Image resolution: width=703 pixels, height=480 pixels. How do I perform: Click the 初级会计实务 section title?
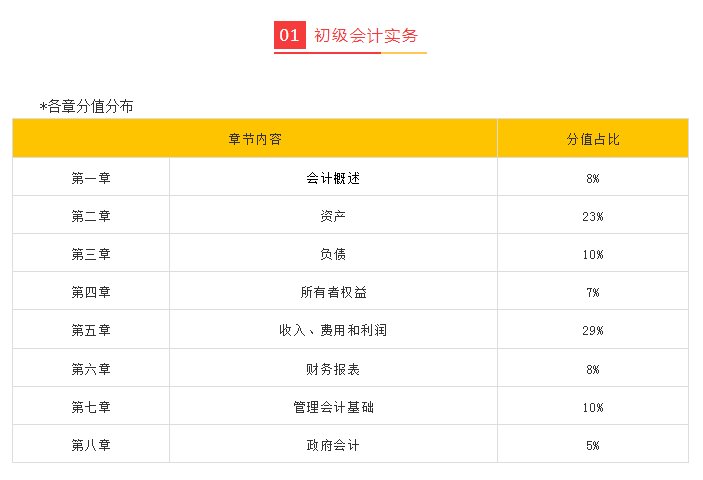click(x=366, y=36)
